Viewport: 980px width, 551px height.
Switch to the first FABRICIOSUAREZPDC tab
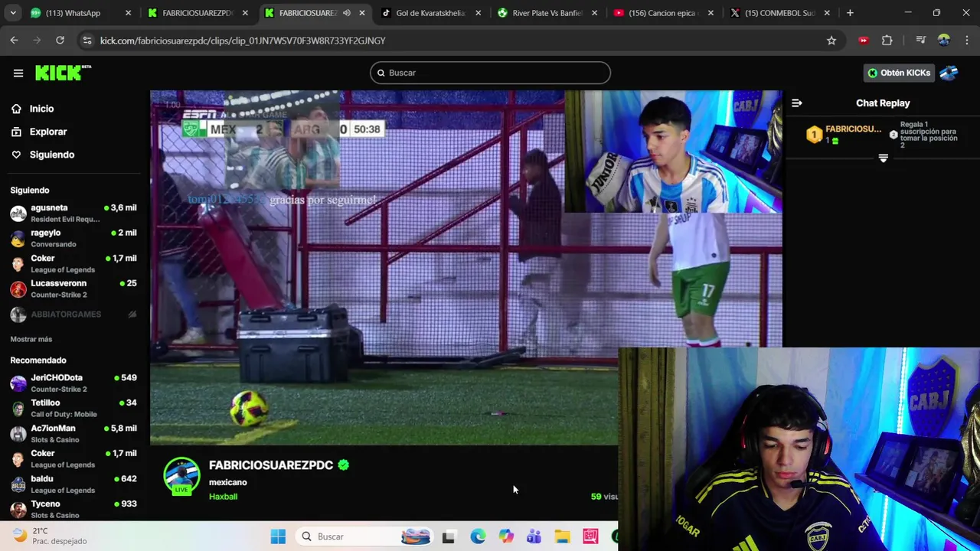click(198, 13)
